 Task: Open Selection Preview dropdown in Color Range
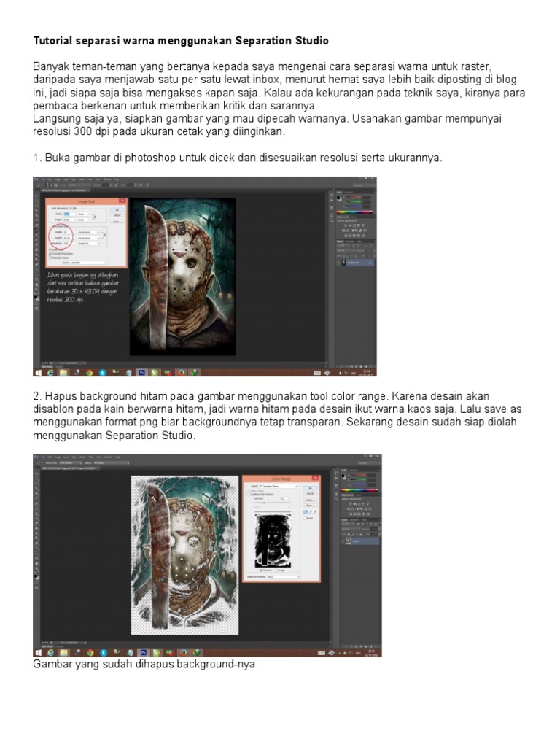click(x=284, y=577)
